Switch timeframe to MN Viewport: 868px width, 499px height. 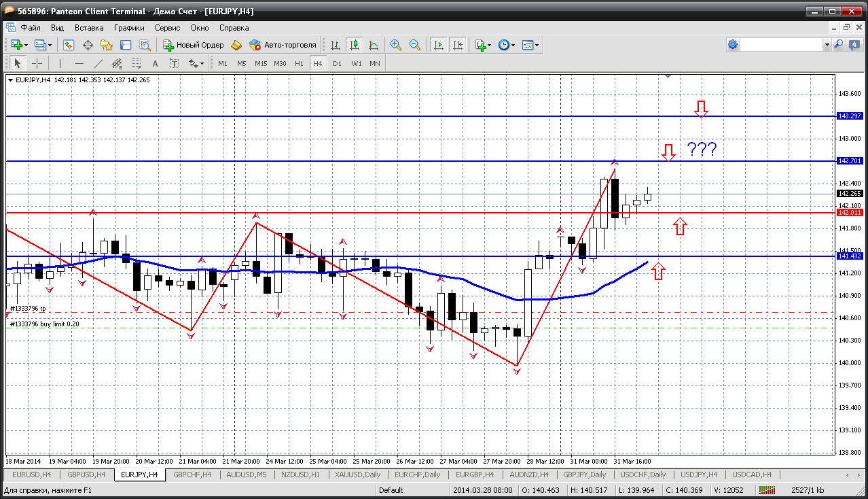375,63
